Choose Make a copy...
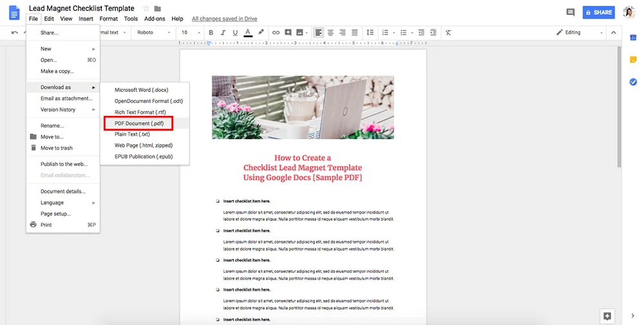This screenshot has width=644, height=325. pyautogui.click(x=63, y=71)
